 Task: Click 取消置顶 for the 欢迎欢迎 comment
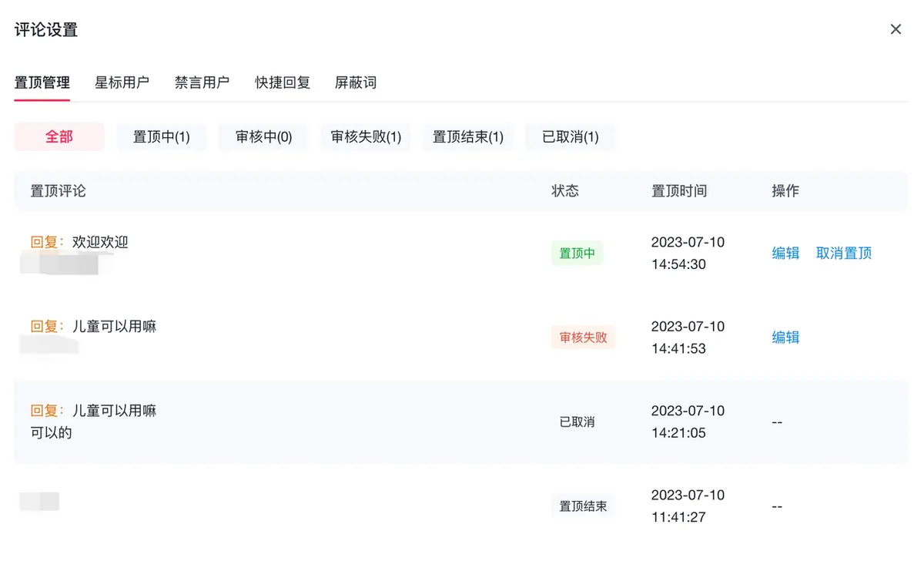point(844,253)
